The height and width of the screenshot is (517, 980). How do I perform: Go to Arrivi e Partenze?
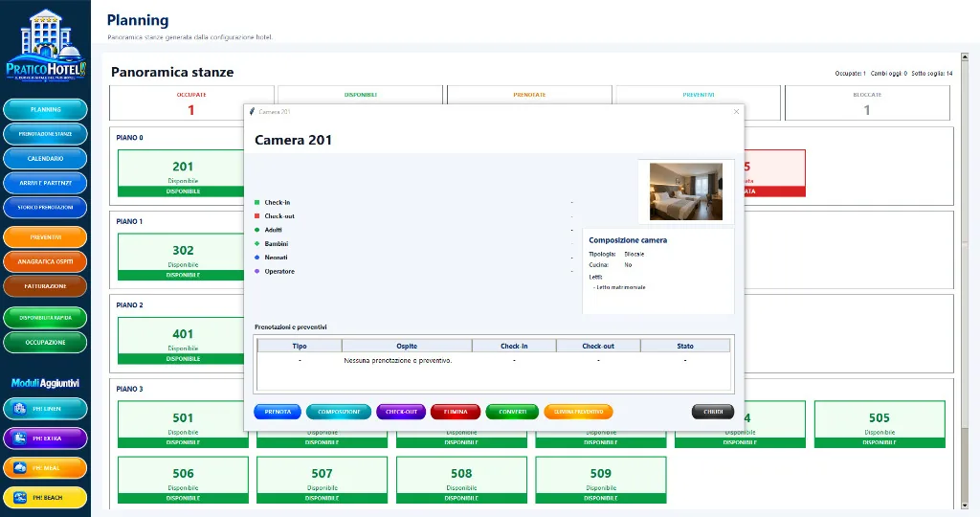point(45,183)
